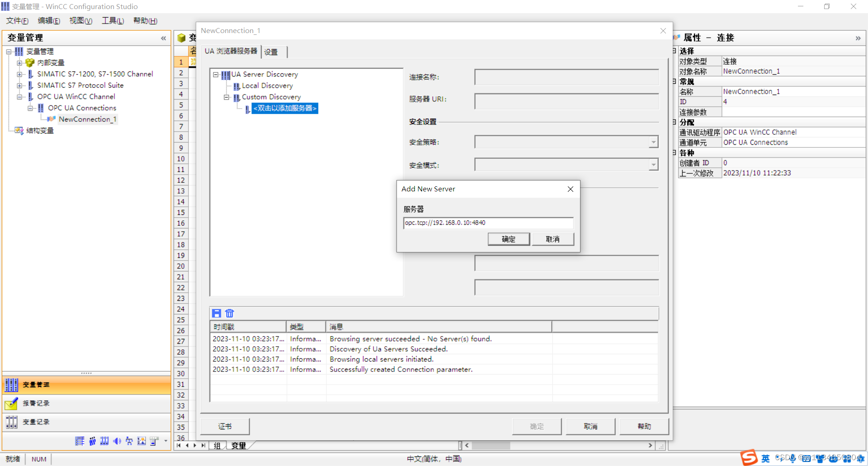Click the next sheet arrow
This screenshot has height=466, width=868.
195,446
